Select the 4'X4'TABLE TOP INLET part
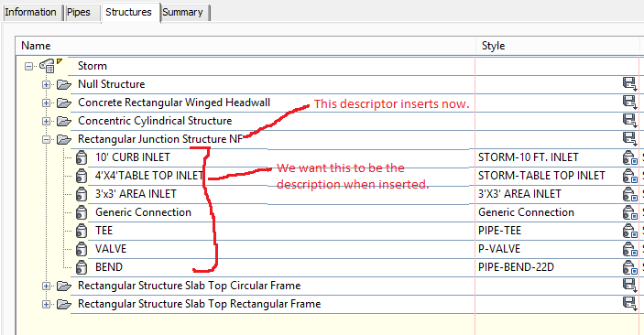This screenshot has width=644, height=335. click(149, 176)
